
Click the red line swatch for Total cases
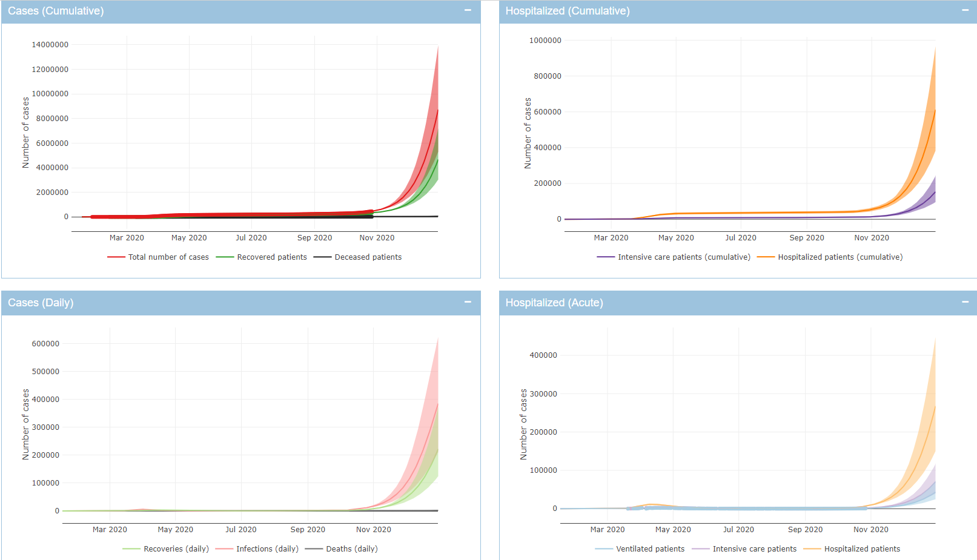(116, 257)
